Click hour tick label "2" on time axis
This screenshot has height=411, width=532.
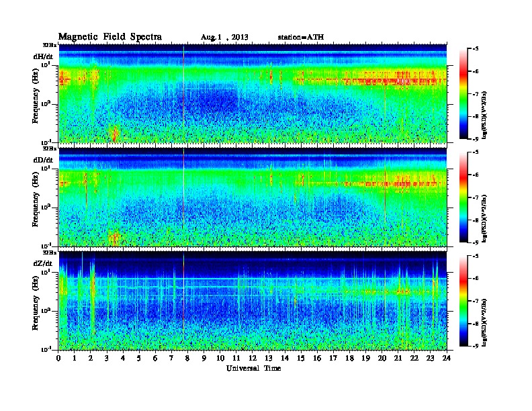91,359
